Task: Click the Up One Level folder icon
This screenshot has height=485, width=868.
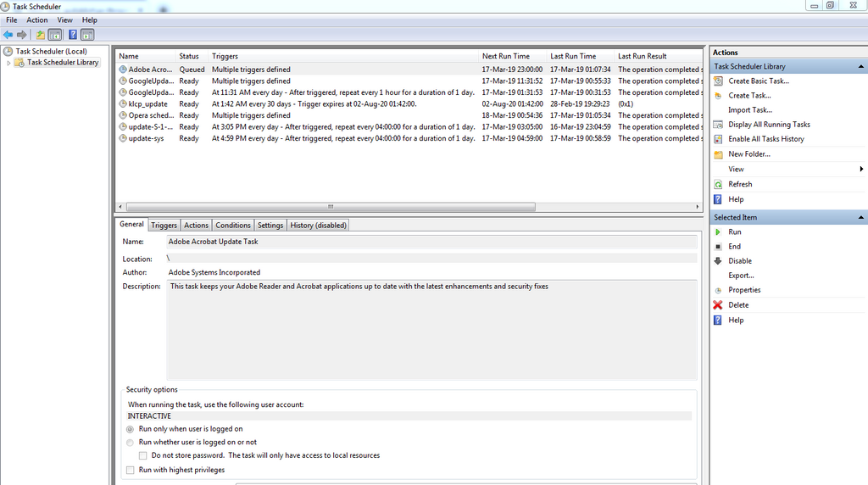Action: click(40, 35)
